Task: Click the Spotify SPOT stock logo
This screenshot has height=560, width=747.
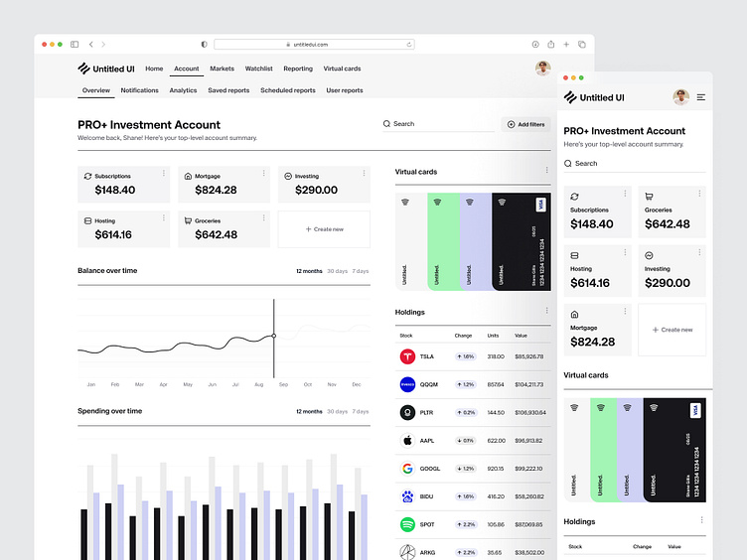Action: (x=406, y=524)
